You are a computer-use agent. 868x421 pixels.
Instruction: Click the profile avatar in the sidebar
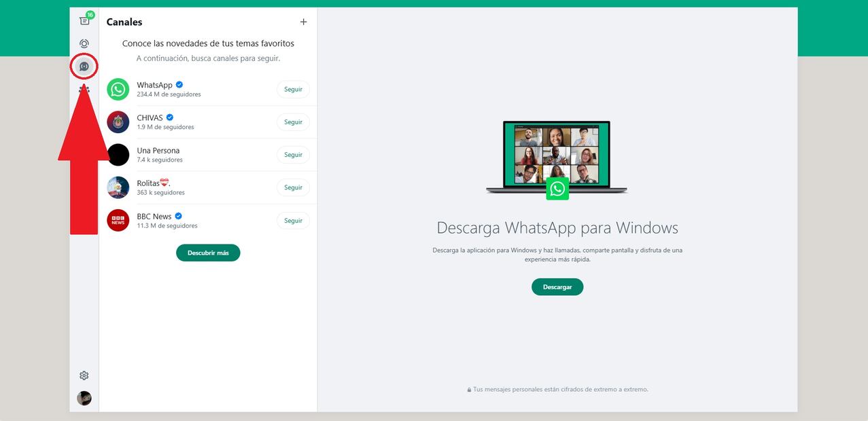pos(84,398)
